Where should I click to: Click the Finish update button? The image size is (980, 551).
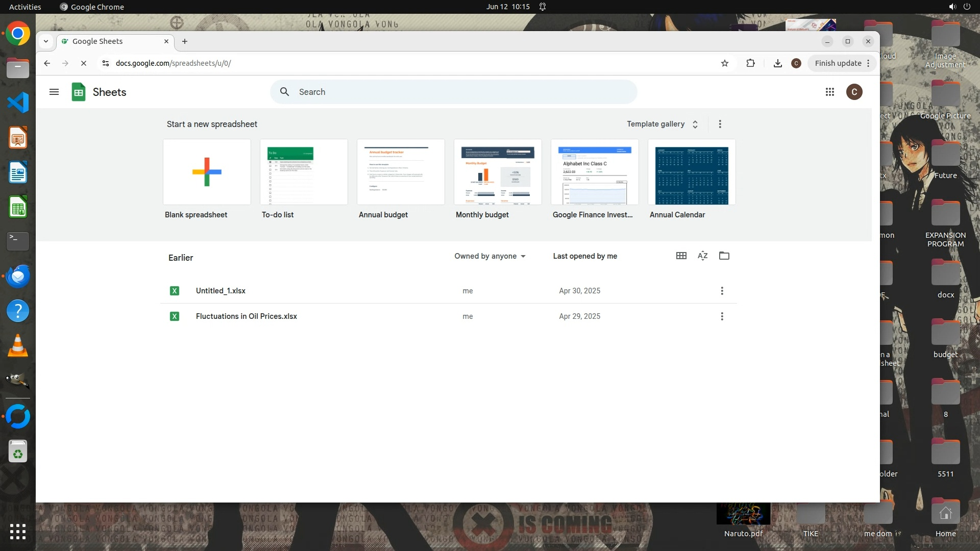[838, 63]
